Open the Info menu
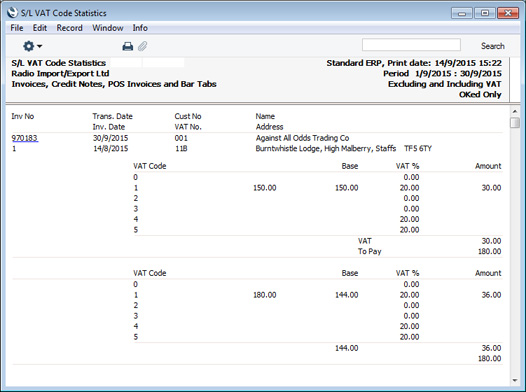 140,28
